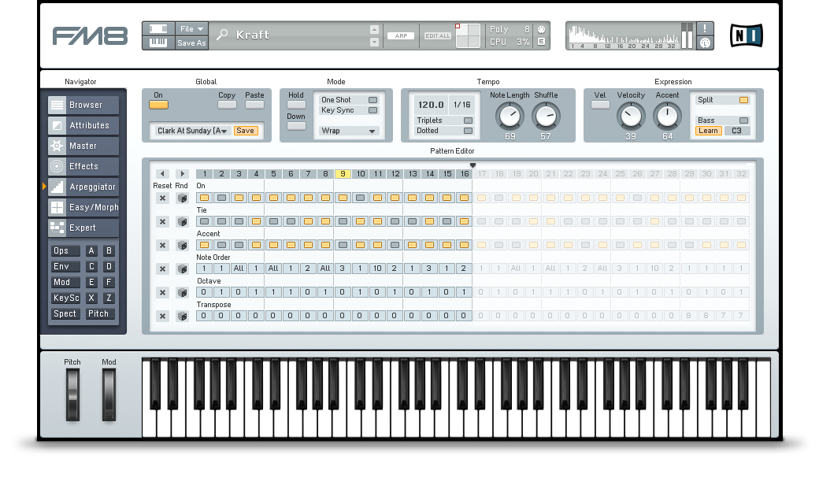Click the arpeggiator preset Save button

point(245,131)
